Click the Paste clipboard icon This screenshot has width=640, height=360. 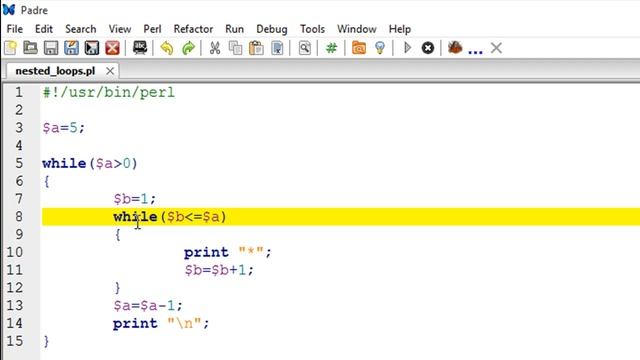[256, 48]
